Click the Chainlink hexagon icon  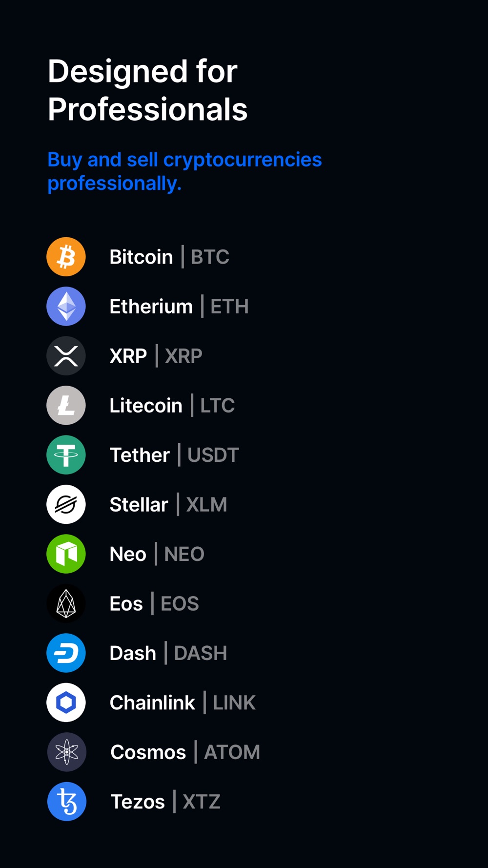pyautogui.click(x=66, y=703)
